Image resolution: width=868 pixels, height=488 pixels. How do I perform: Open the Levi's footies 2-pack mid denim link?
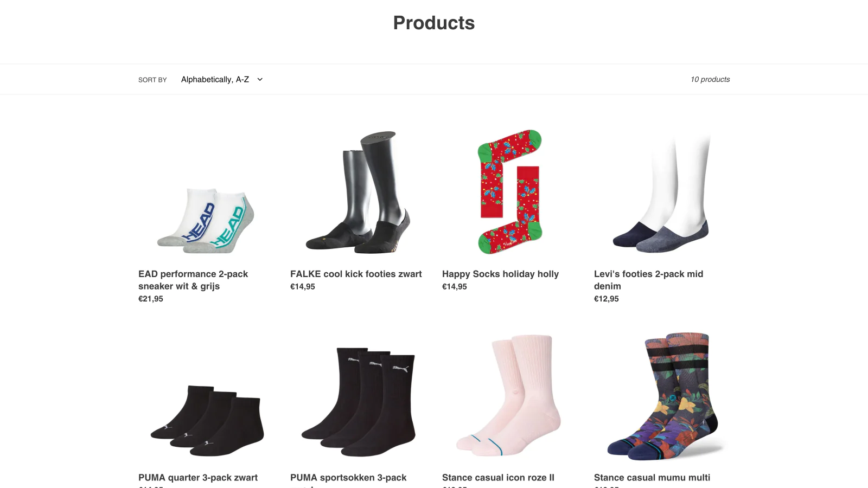pyautogui.click(x=648, y=280)
